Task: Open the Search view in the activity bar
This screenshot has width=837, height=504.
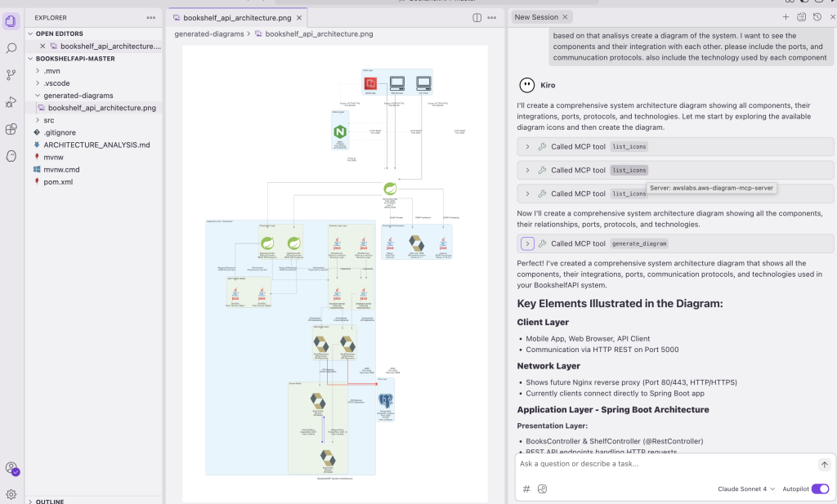Action: pos(11,47)
